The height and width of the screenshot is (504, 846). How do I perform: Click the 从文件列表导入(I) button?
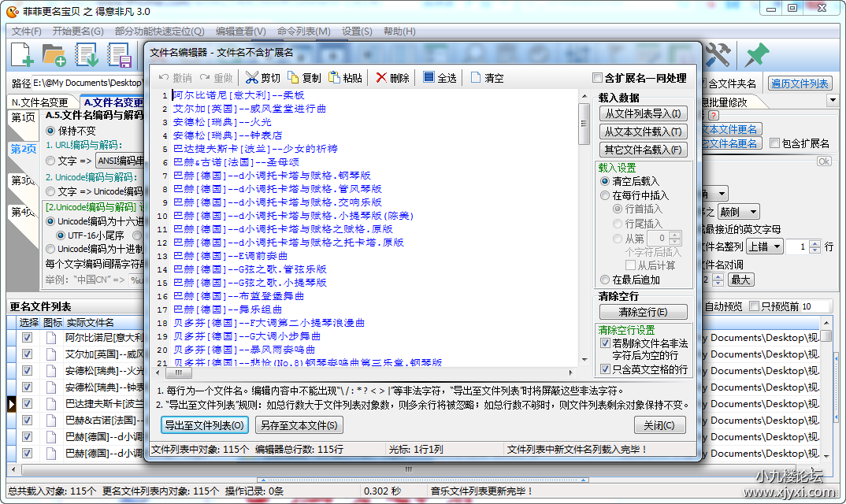pyautogui.click(x=643, y=113)
